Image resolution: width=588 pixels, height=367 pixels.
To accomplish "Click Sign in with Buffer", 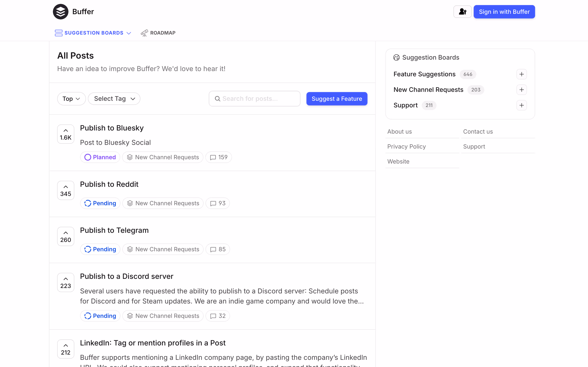I will pyautogui.click(x=504, y=12).
